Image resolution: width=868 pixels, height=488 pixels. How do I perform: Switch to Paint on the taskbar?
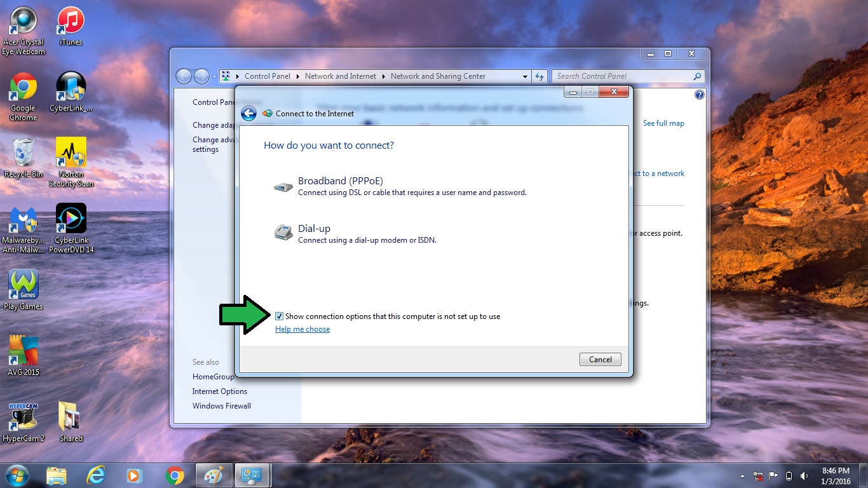[214, 475]
